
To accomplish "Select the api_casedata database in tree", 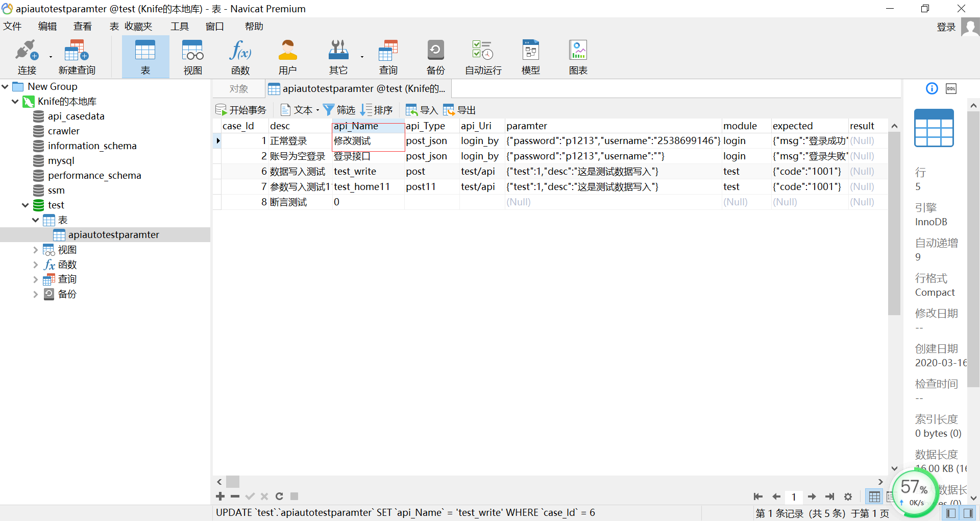I will tap(76, 116).
